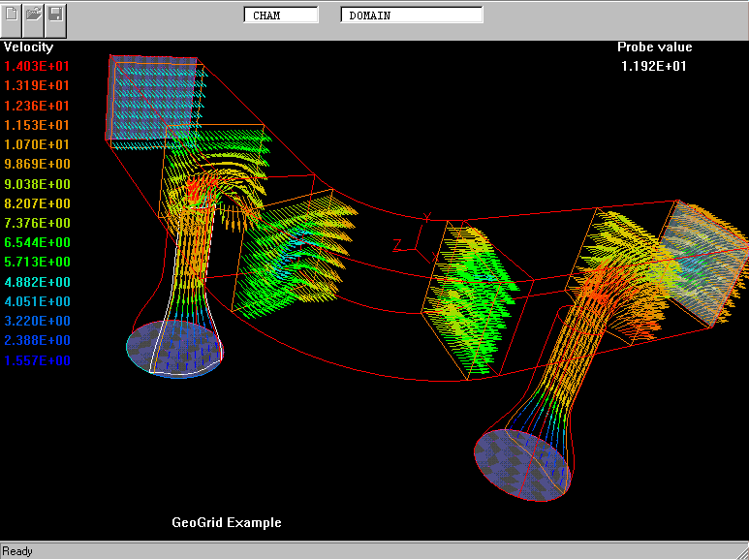Choose the cyan 4.051E+00 legend entry

click(x=37, y=301)
